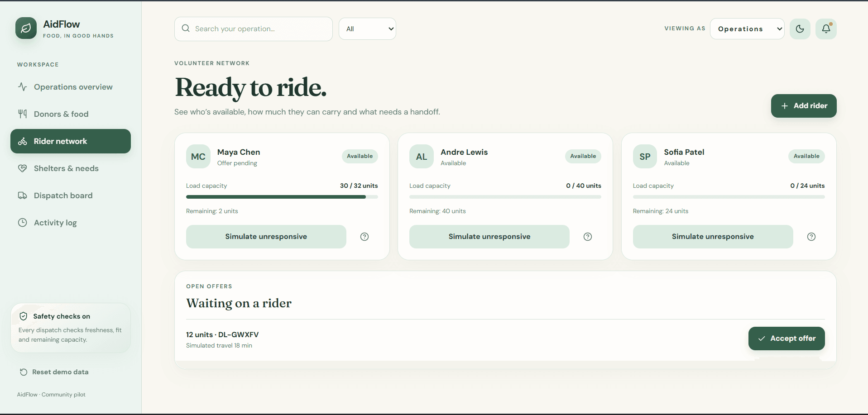Open the Activity log
Image resolution: width=868 pixels, height=415 pixels.
(71, 223)
